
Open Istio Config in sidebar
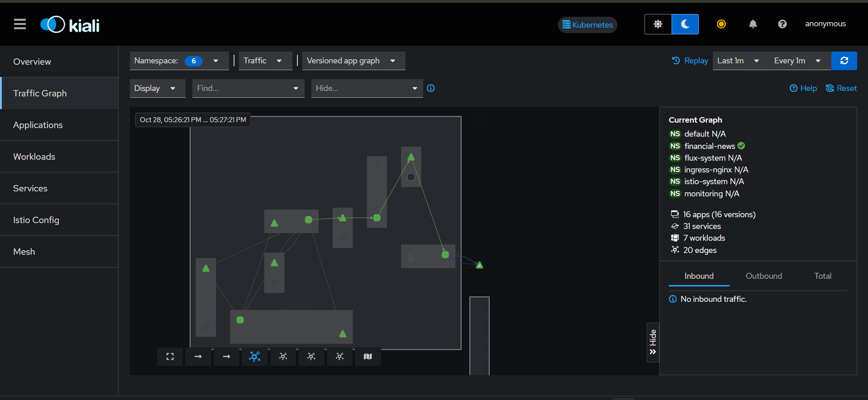[36, 220]
